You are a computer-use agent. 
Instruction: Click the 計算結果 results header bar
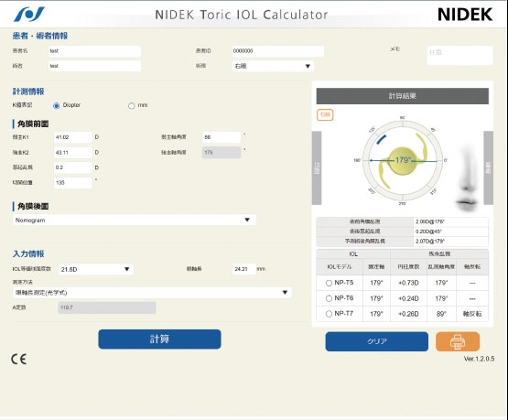[x=403, y=96]
